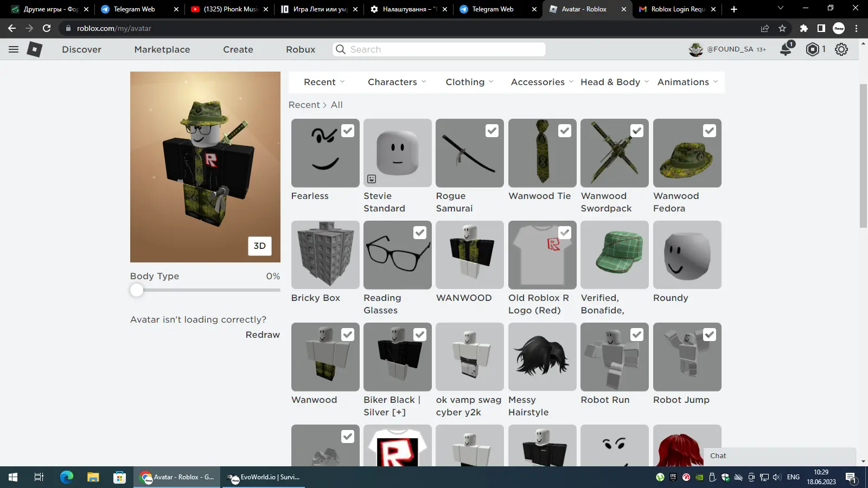This screenshot has height=488, width=868.
Task: Click the Body Type slider track
Action: click(x=205, y=290)
